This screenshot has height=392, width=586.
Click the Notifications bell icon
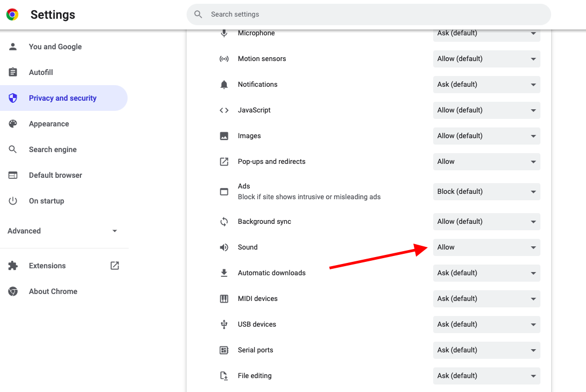[x=224, y=84]
